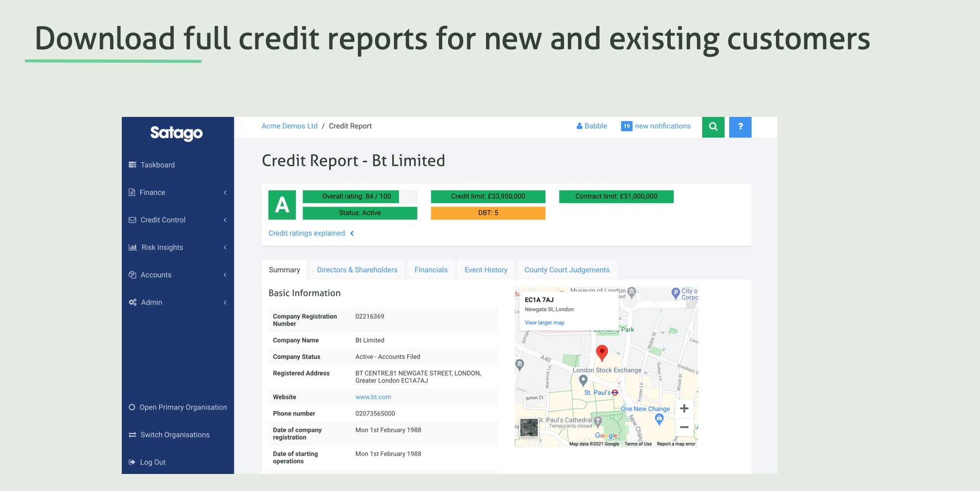This screenshot has height=491, width=980.
Task: View County Court Judgements tab
Action: coord(567,270)
